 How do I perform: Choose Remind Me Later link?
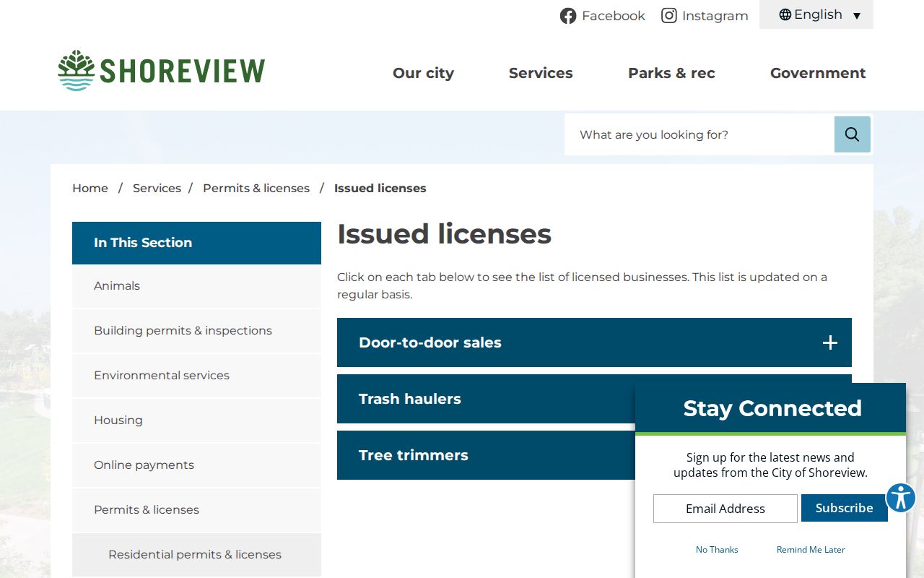(811, 550)
